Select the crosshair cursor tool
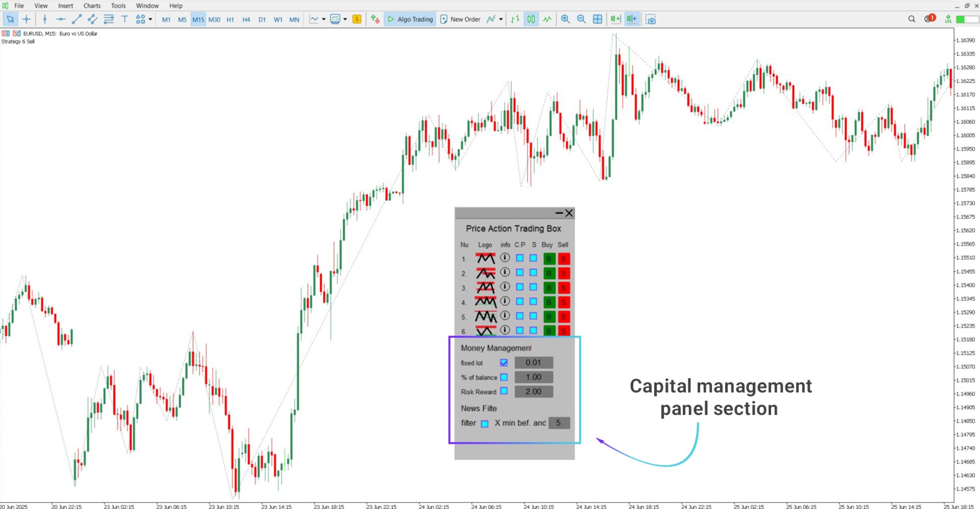 point(26,19)
